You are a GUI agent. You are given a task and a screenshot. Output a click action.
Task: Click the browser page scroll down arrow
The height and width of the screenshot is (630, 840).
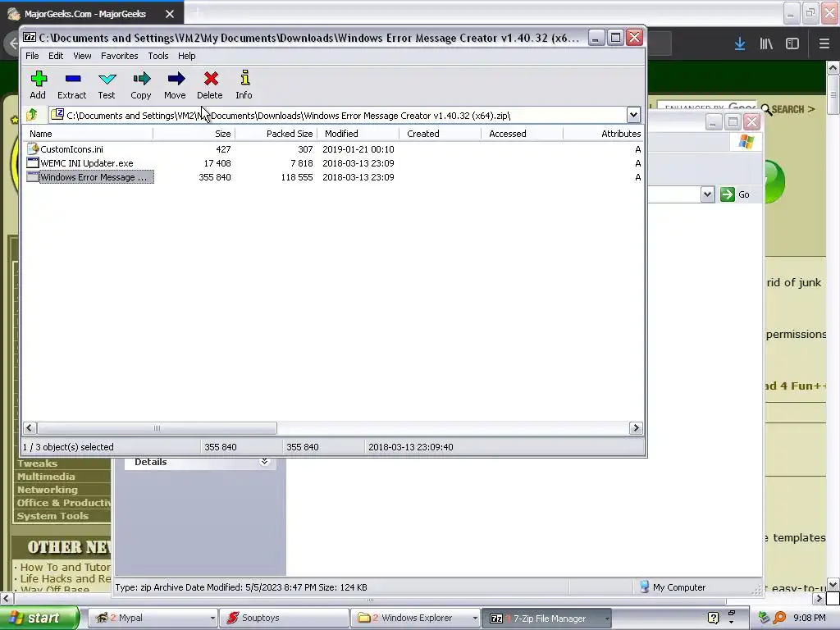[x=833, y=584]
